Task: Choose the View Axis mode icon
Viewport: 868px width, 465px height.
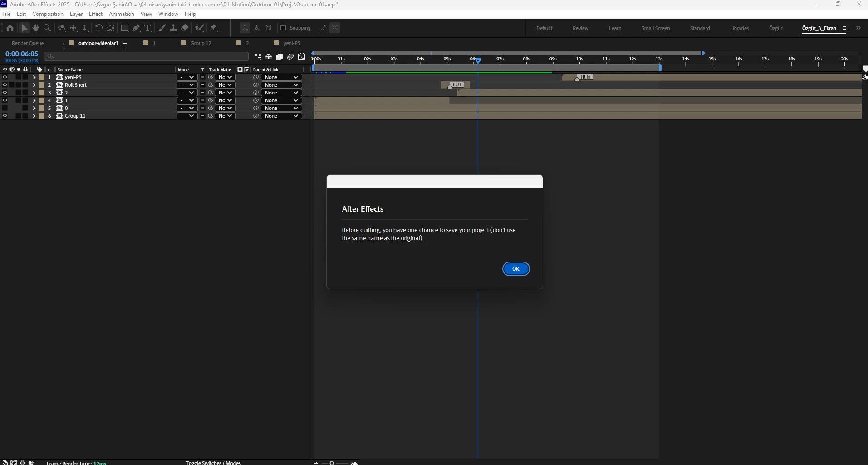Action: tap(269, 28)
